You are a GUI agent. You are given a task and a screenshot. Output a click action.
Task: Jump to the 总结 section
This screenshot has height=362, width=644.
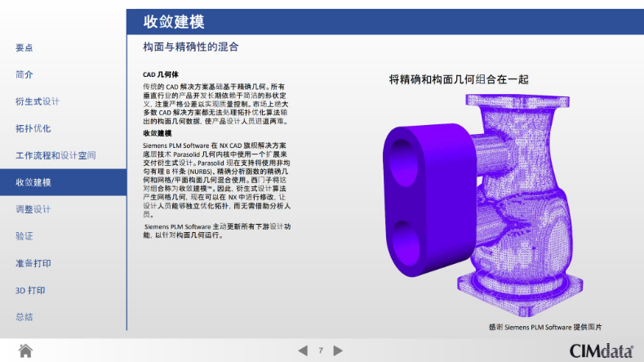coord(24,317)
